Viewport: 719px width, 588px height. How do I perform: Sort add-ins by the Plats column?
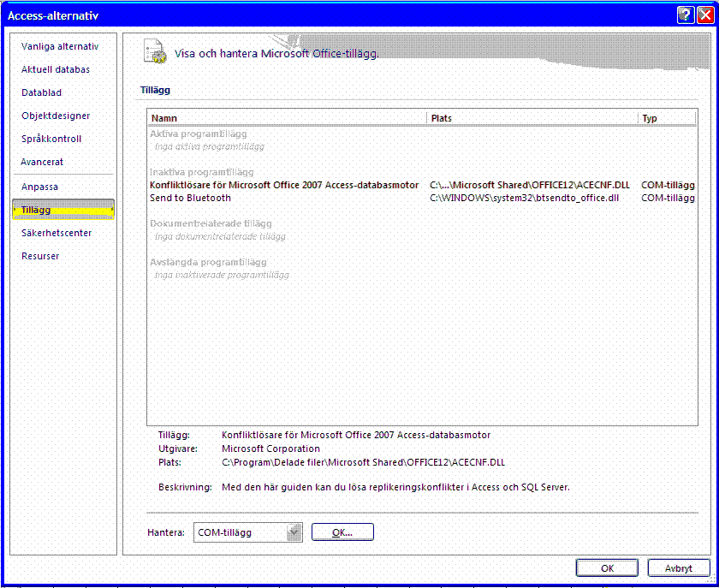[532, 118]
